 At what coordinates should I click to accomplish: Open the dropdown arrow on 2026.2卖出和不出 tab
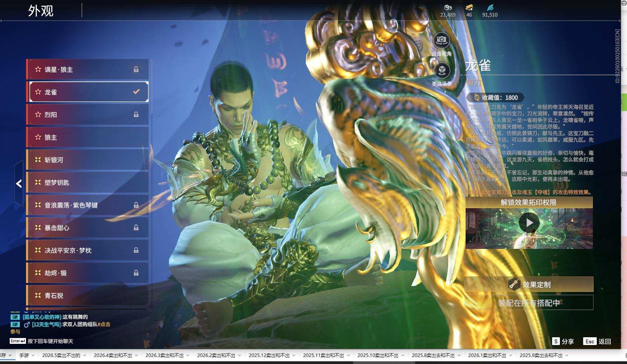click(x=240, y=355)
